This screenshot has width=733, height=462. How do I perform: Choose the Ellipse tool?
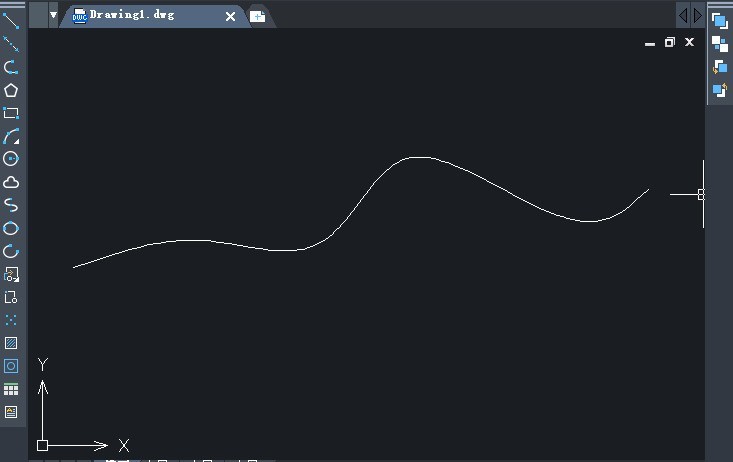tap(11, 228)
